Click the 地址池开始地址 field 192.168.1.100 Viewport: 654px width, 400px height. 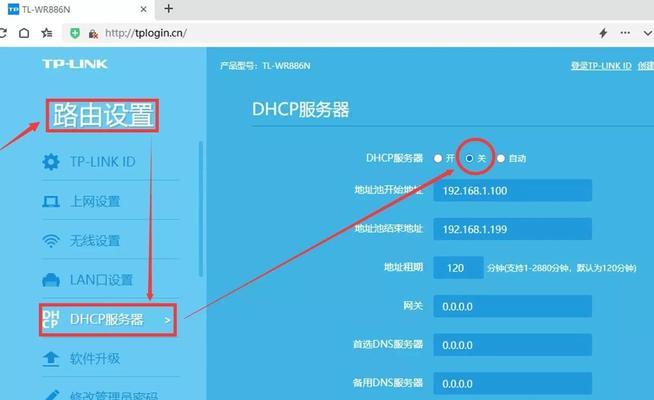point(513,191)
